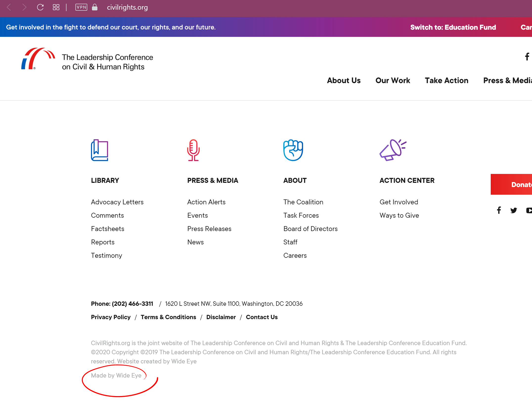Click the 1620 L Street NW address
The width and height of the screenshot is (532, 403).
234,304
